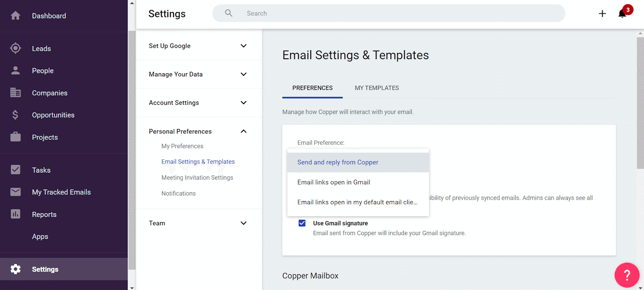The height and width of the screenshot is (290, 644).
Task: Switch to the My Templates tab
Action: tap(377, 88)
